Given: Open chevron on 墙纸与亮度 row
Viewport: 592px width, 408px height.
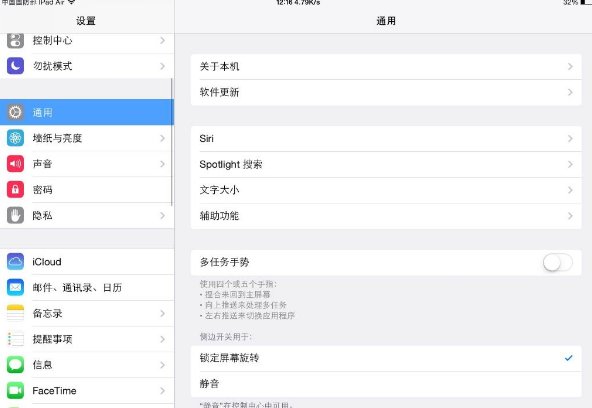Looking at the screenshot, I should pos(163,138).
